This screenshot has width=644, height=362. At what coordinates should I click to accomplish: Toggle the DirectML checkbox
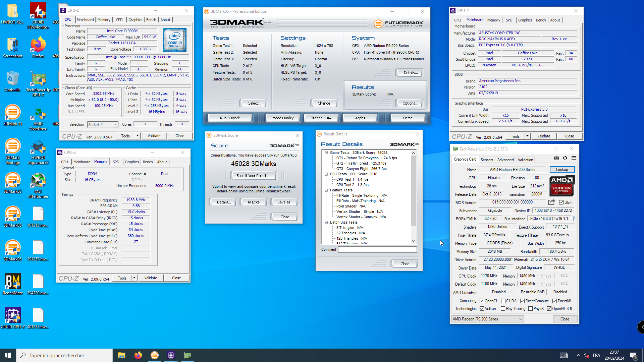point(554,301)
